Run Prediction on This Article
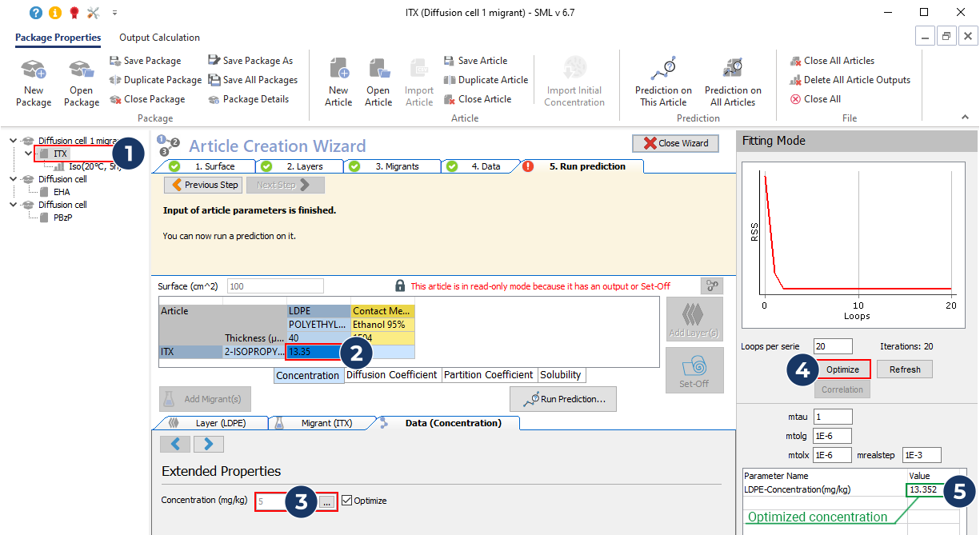980x535 pixels. pyautogui.click(x=663, y=70)
